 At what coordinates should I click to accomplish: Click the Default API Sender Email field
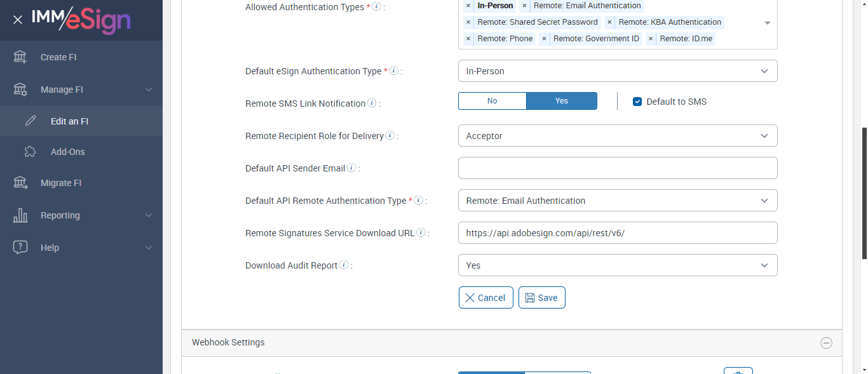pos(617,168)
